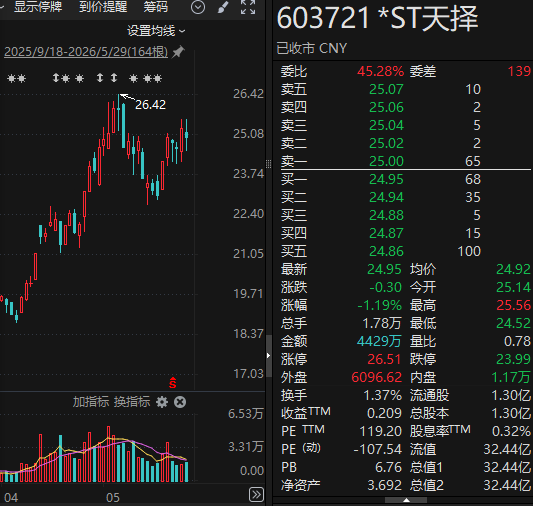
Task: Click the date range 2025/9/18-2026/5/29 link
Action: coord(86,52)
